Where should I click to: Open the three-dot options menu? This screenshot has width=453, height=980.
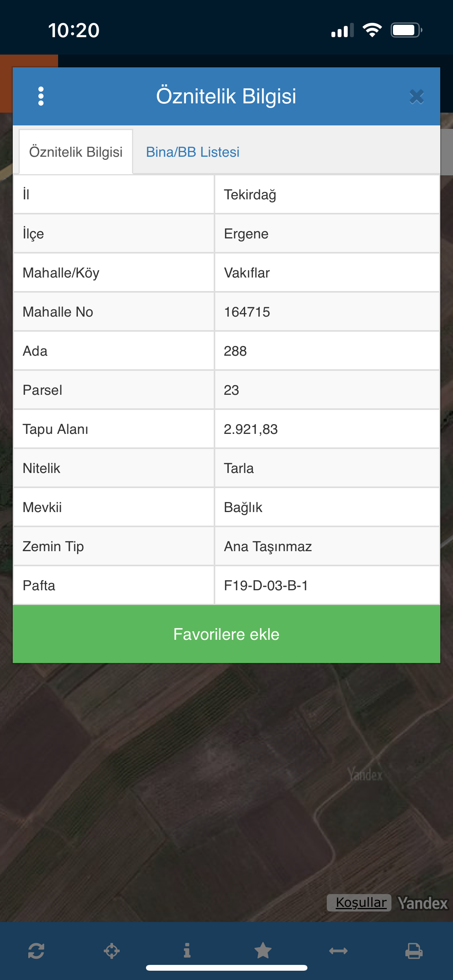click(41, 96)
